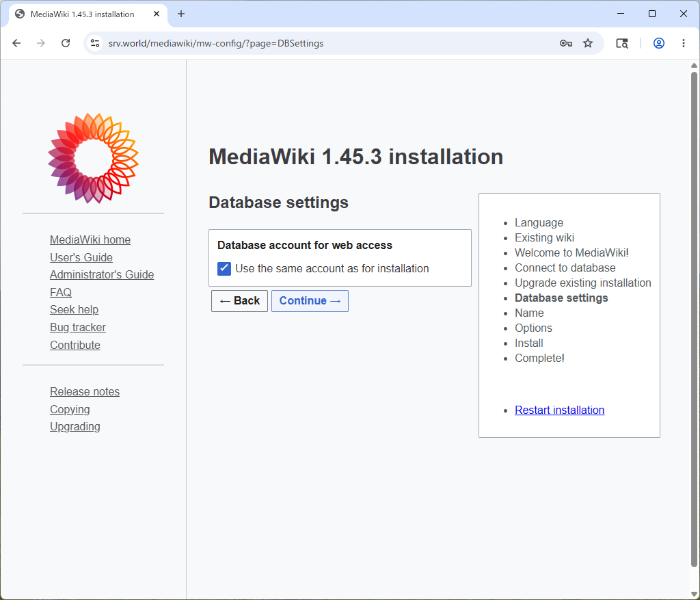The image size is (700, 600).
Task: Open the Copying link
Action: click(70, 409)
